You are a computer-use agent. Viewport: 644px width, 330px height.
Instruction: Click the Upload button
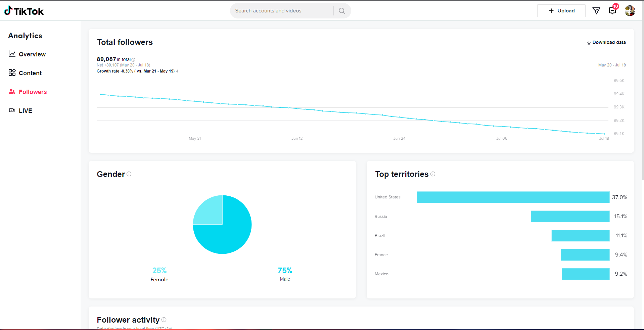tap(561, 11)
